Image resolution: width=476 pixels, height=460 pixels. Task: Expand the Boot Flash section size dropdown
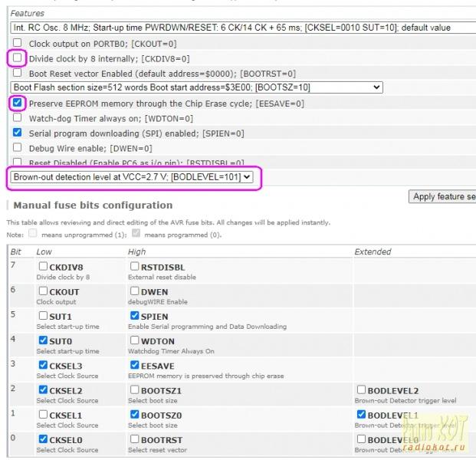(196, 87)
